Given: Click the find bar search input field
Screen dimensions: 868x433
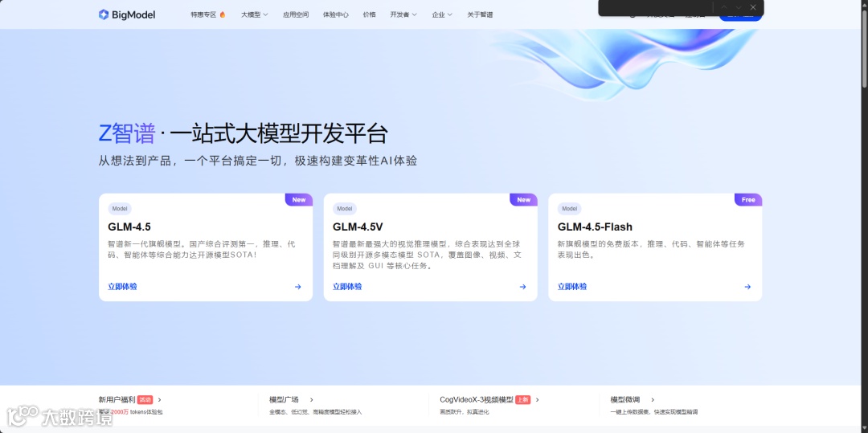Looking at the screenshot, I should tap(656, 7).
